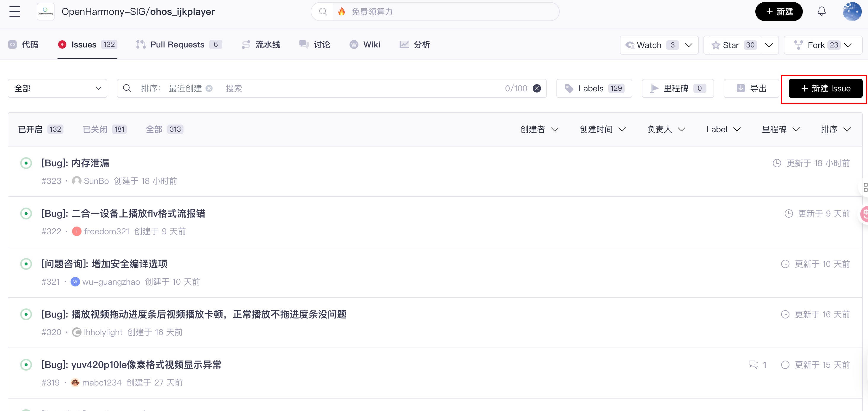Image resolution: width=868 pixels, height=411 pixels.
Task: Click the open status icon of issue #323
Action: (26, 163)
